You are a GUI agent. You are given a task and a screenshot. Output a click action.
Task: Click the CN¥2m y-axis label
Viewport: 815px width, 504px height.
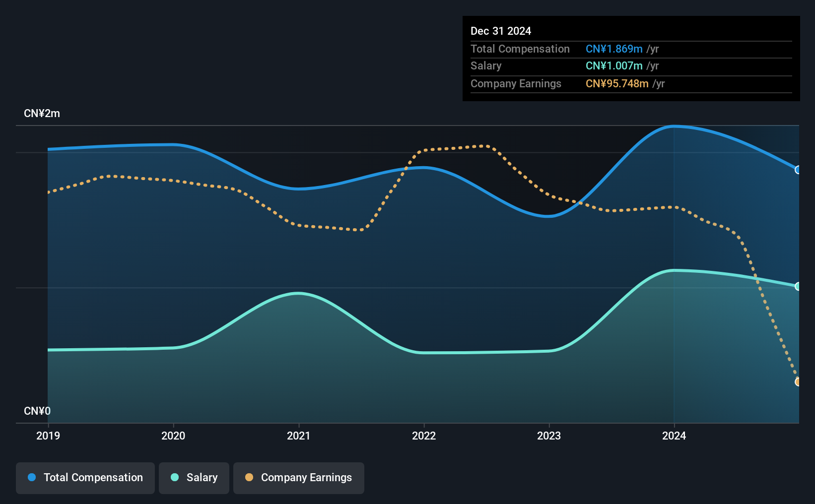click(42, 114)
